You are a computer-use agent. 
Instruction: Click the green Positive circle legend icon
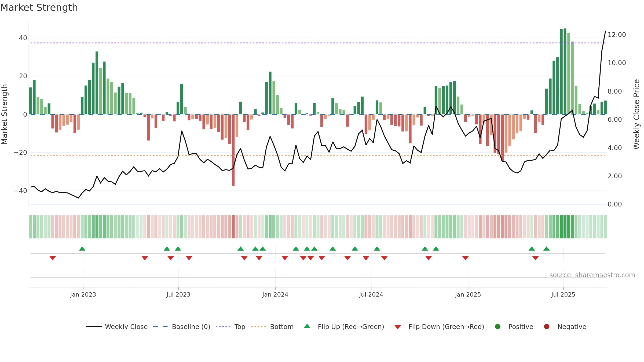pyautogui.click(x=498, y=327)
